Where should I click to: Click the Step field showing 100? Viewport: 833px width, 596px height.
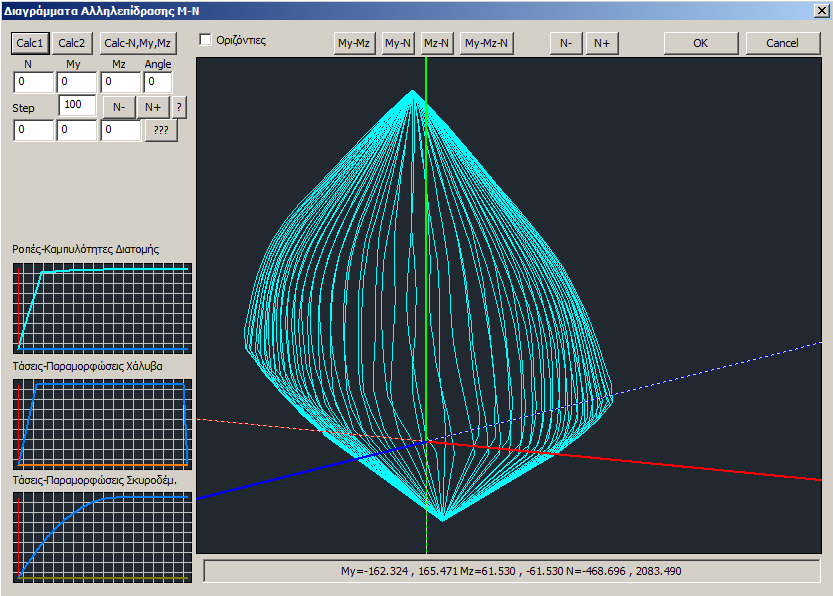[x=77, y=105]
